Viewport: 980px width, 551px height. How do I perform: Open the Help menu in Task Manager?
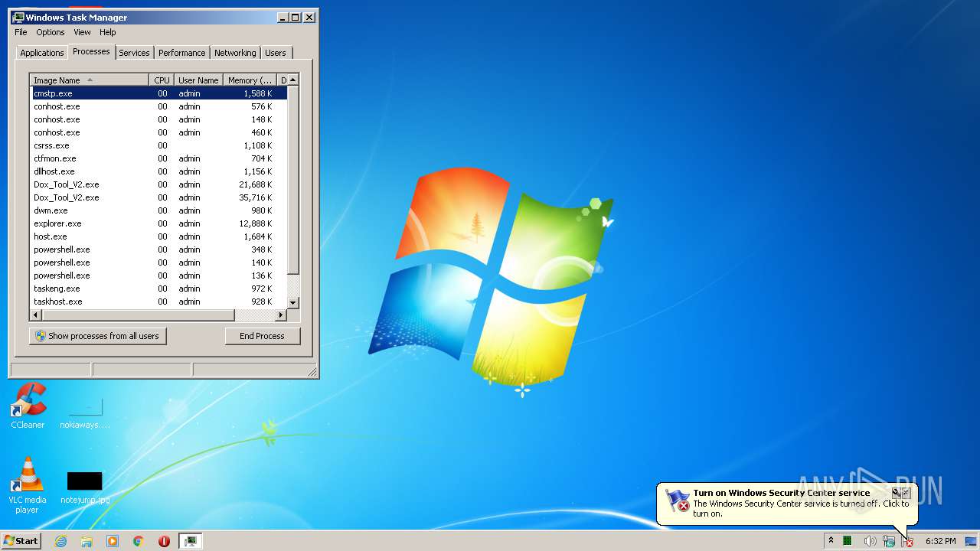coord(108,32)
